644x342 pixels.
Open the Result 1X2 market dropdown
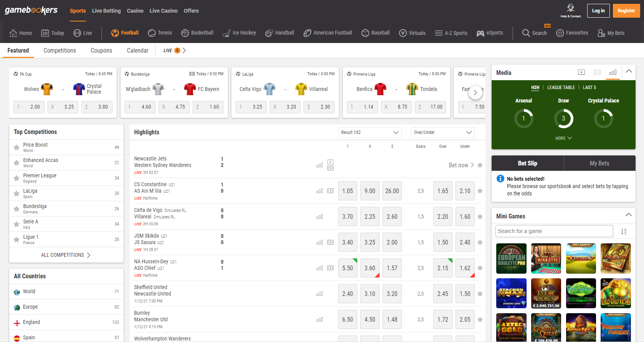coord(370,132)
